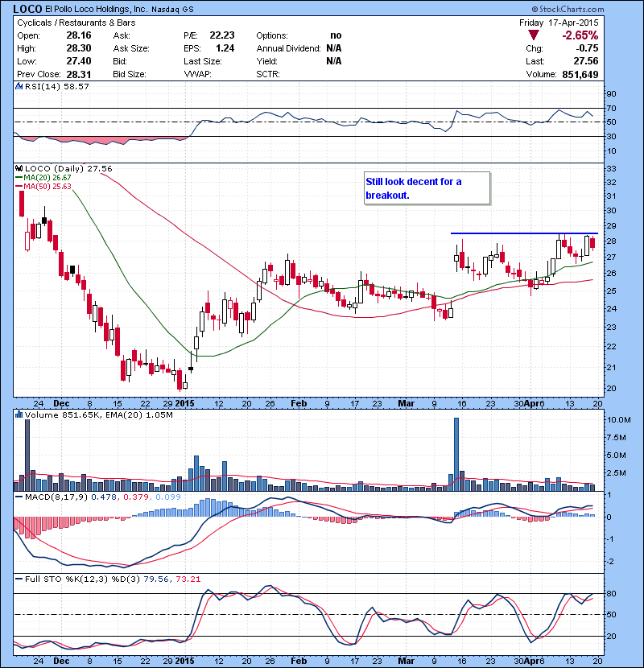Click the tallest mid-March volume spike bar
The image size is (644, 668).
pos(456,454)
